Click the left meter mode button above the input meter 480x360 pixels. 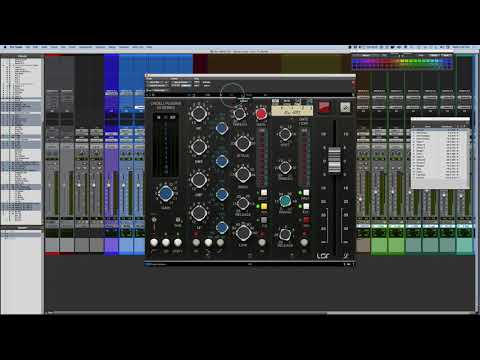[x=159, y=117]
